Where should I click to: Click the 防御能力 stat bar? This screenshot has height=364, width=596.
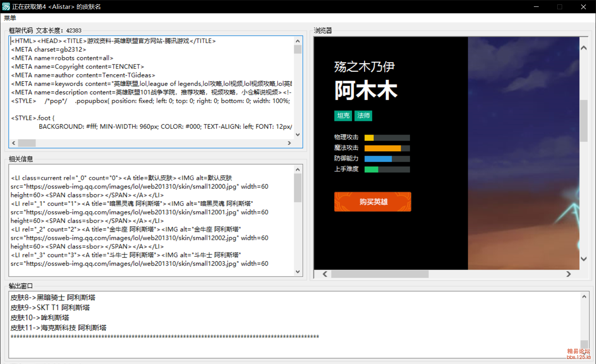point(387,158)
